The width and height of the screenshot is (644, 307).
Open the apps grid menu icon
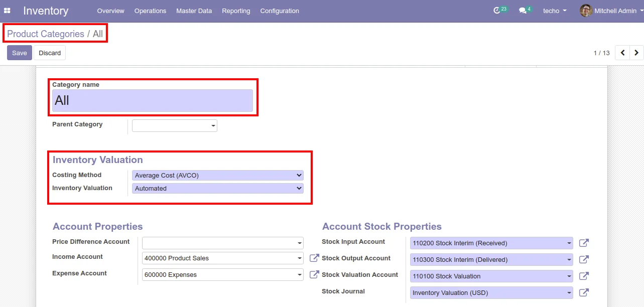click(7, 11)
